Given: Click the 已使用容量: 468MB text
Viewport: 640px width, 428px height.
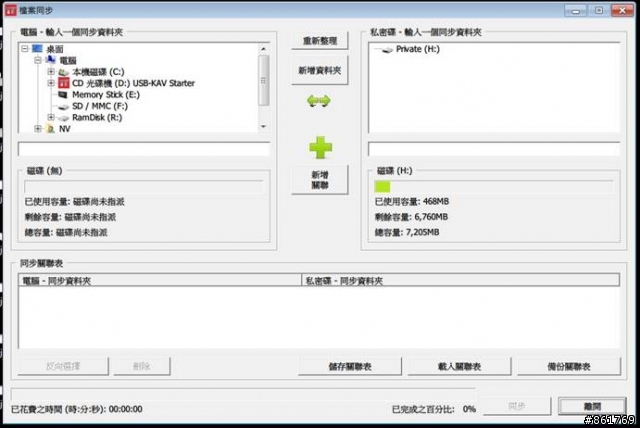Looking at the screenshot, I should tap(412, 202).
